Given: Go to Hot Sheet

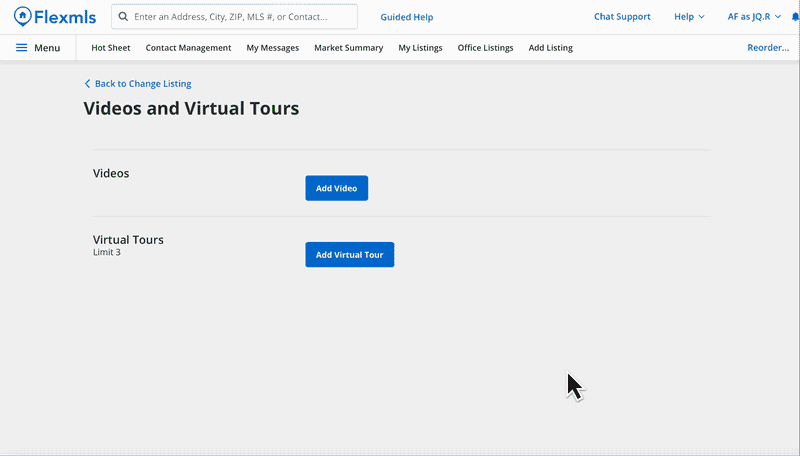Looking at the screenshot, I should (110, 48).
